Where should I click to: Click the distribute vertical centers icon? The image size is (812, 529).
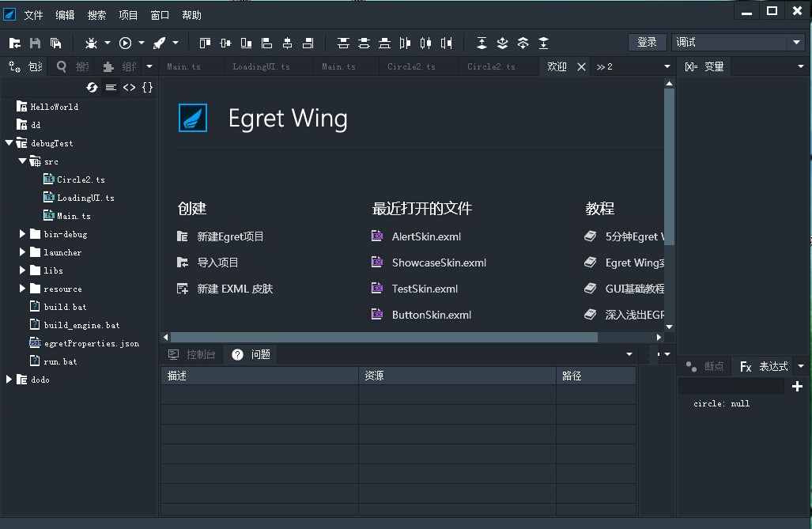tap(364, 43)
